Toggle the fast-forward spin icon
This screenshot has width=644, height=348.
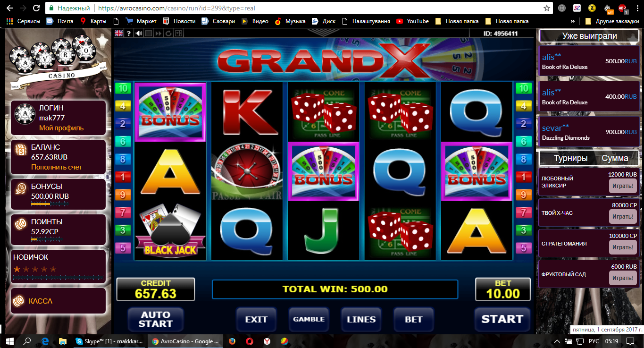point(159,33)
